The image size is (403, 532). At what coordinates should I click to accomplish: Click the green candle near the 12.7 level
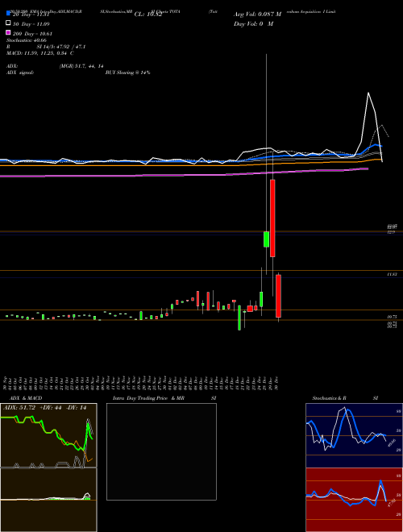[266, 239]
